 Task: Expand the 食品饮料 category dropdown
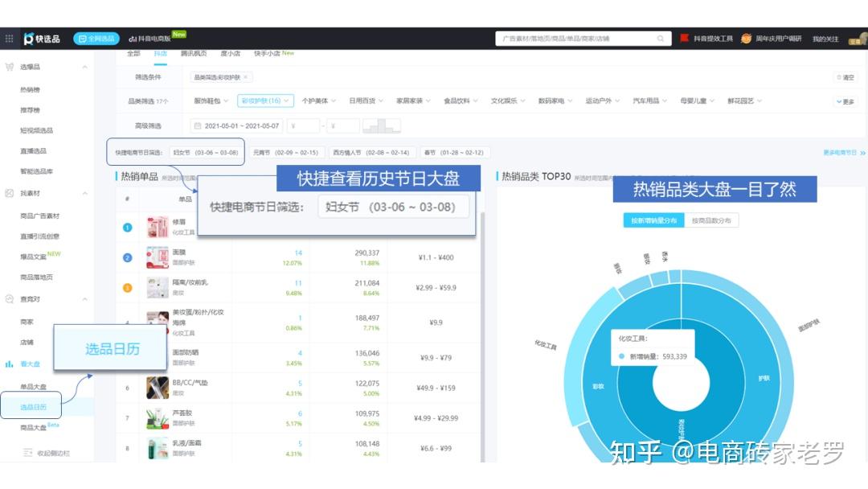point(461,101)
